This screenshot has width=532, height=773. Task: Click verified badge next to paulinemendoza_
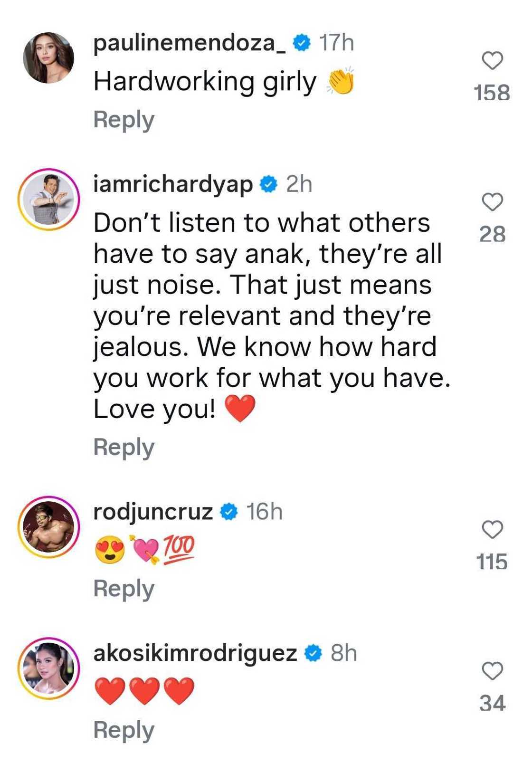tap(302, 43)
